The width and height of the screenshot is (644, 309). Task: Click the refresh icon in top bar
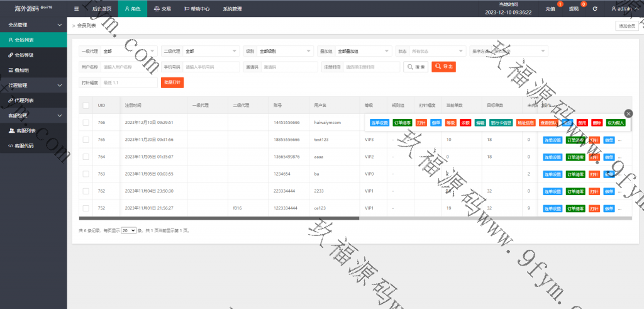pyautogui.click(x=594, y=9)
